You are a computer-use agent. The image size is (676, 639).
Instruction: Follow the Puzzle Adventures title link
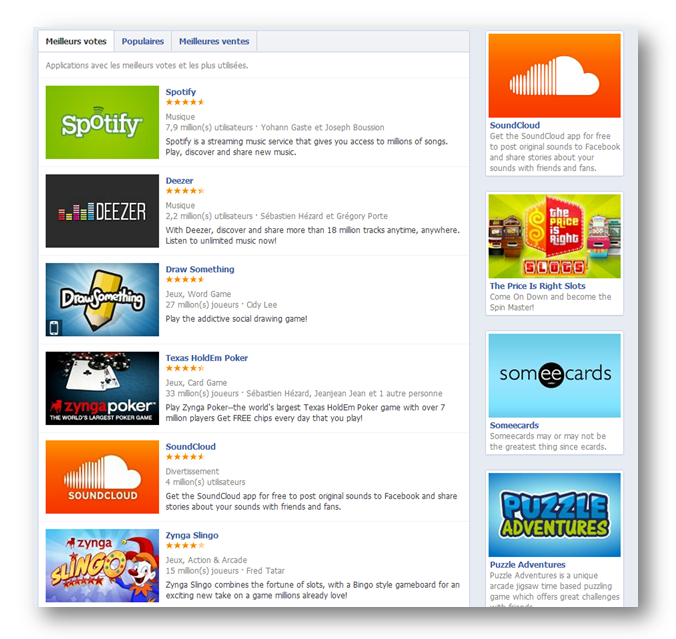527,564
